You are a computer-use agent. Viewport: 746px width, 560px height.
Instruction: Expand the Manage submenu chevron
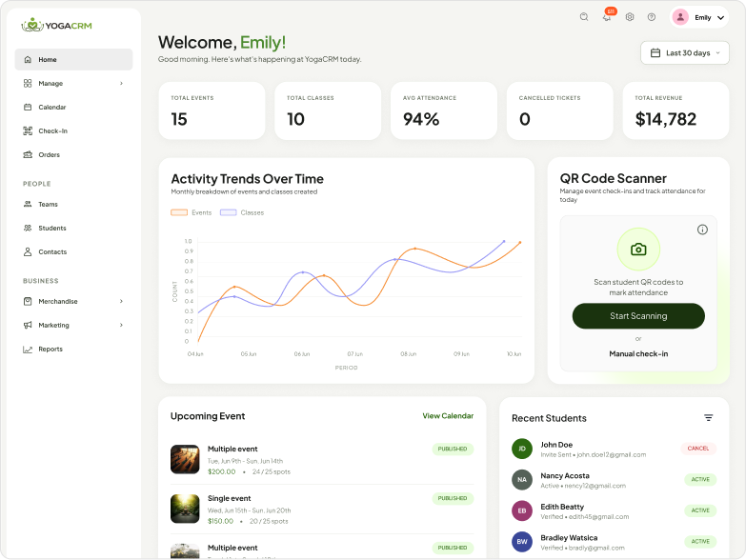pyautogui.click(x=121, y=83)
